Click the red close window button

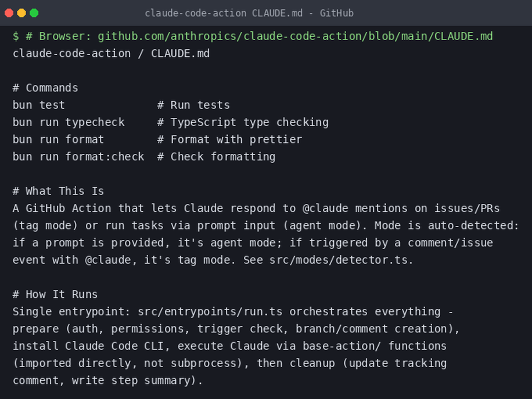9,13
